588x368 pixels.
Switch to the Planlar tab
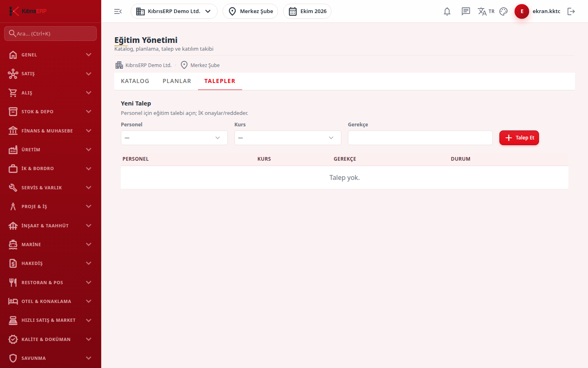(177, 81)
